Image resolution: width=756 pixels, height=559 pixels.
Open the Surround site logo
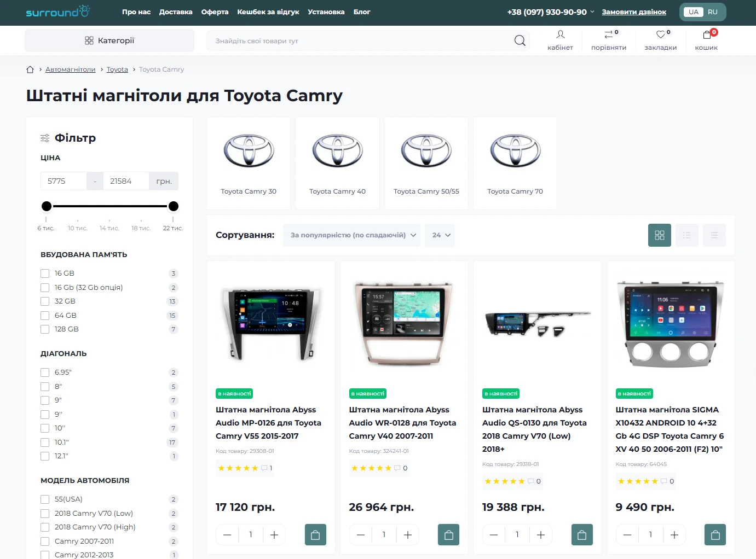click(x=58, y=11)
